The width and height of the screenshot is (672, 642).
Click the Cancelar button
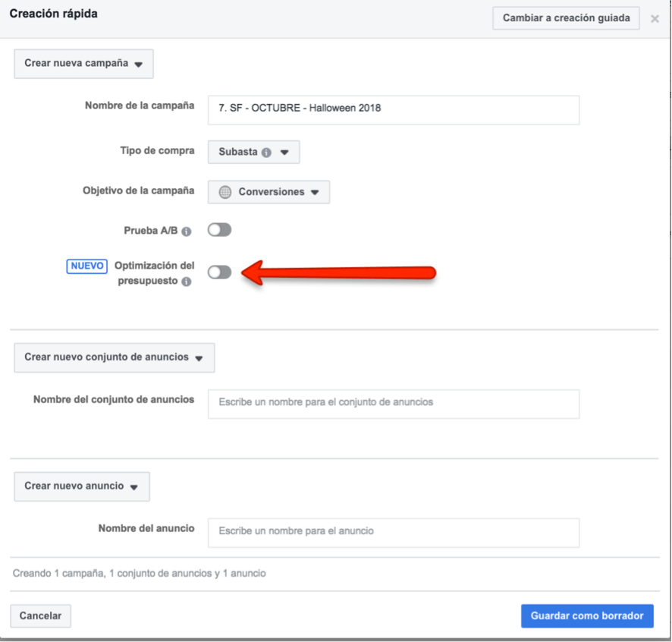tap(41, 616)
